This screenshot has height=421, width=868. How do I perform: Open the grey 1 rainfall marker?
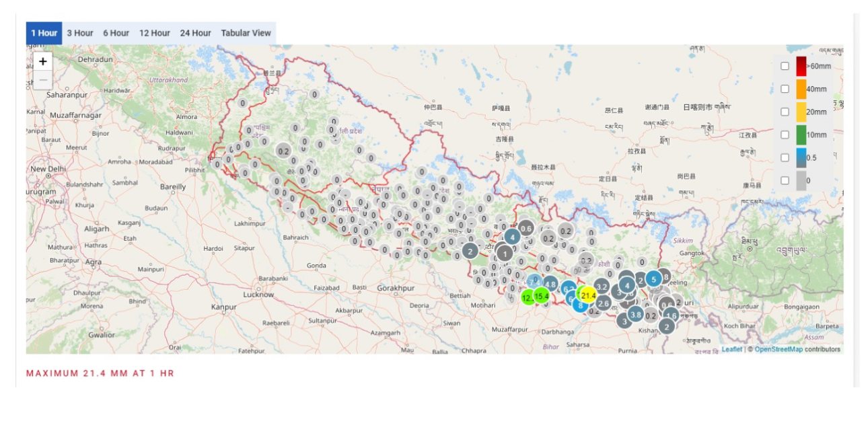pyautogui.click(x=505, y=254)
